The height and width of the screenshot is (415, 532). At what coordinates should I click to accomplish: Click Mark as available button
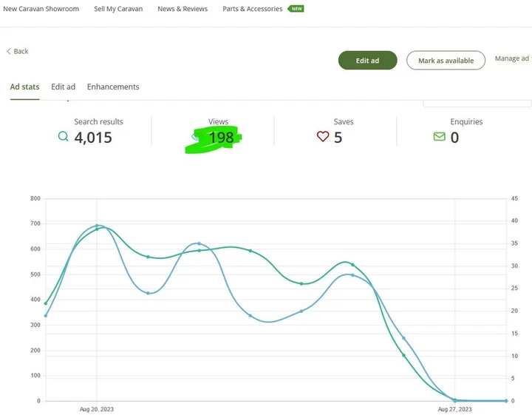[x=446, y=61]
